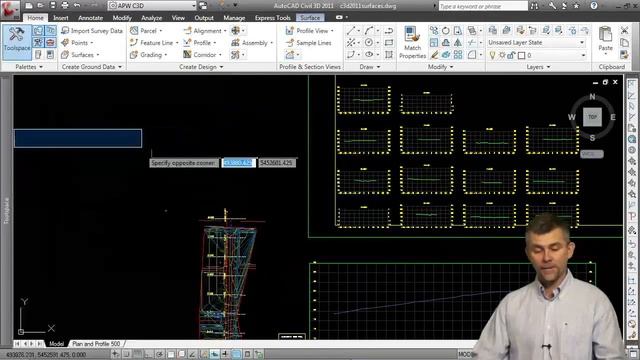The height and width of the screenshot is (360, 640).
Task: Select the Line draw tool
Action: click(351, 31)
